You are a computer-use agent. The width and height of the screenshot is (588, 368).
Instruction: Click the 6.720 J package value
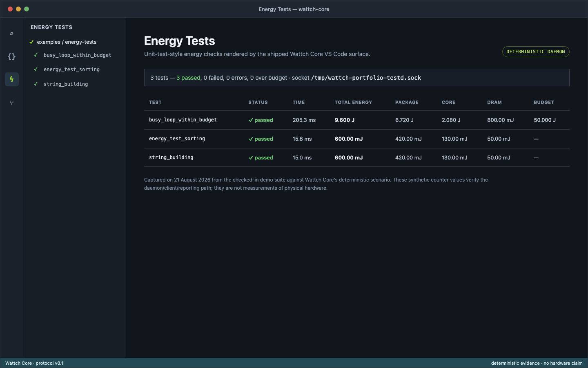[404, 120]
